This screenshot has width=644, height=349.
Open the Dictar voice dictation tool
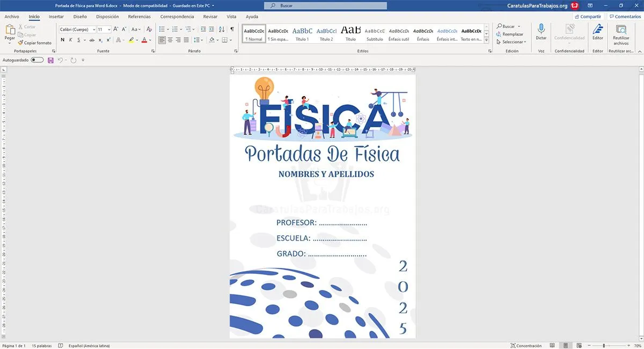pos(541,33)
